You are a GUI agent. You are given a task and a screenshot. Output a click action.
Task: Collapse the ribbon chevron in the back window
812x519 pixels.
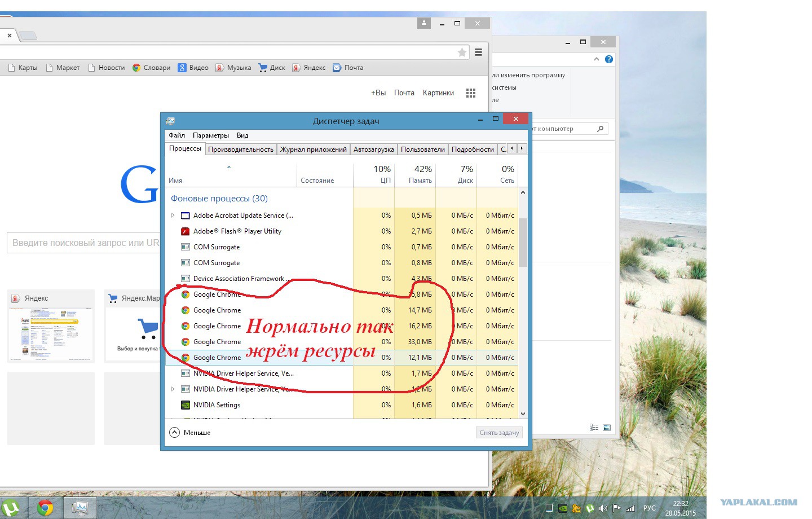[x=597, y=59]
